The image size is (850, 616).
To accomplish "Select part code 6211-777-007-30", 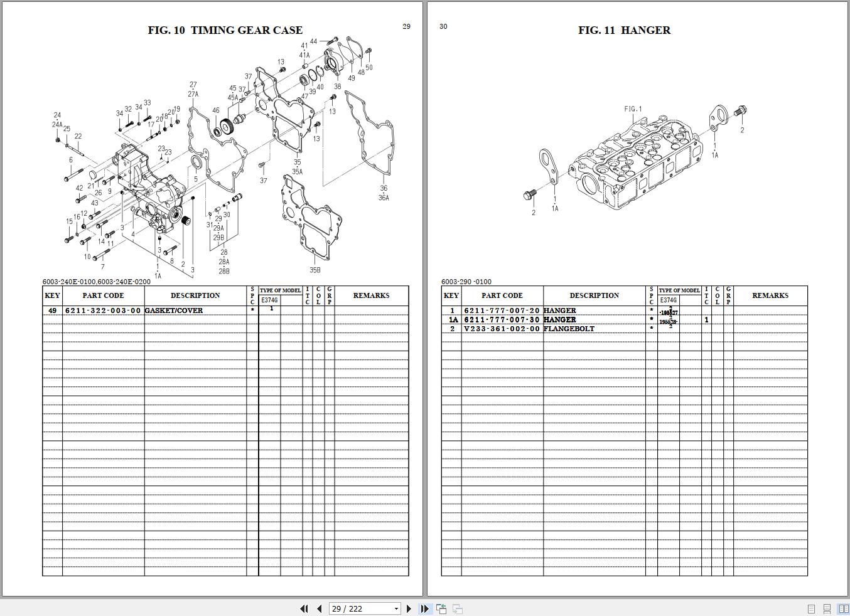I will click(502, 319).
